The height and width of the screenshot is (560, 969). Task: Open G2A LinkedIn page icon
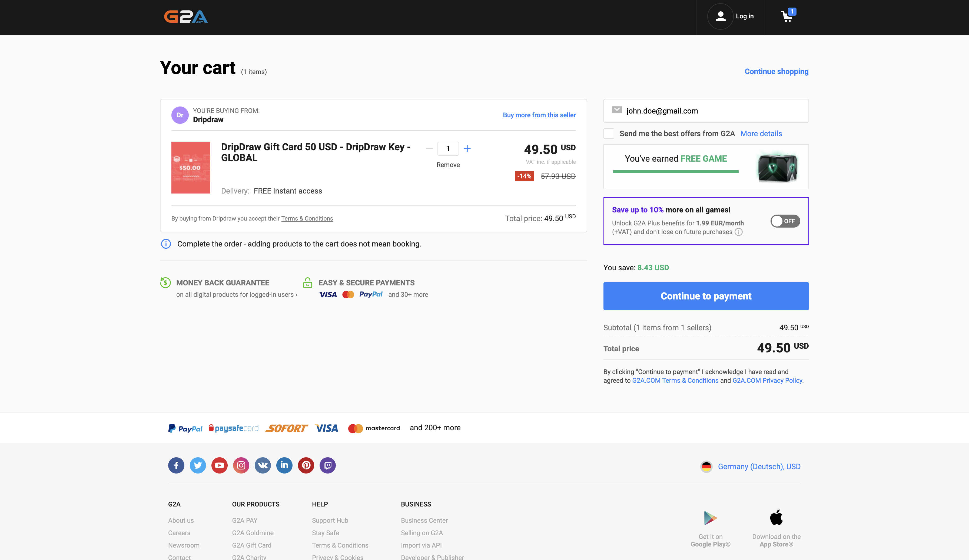284,465
